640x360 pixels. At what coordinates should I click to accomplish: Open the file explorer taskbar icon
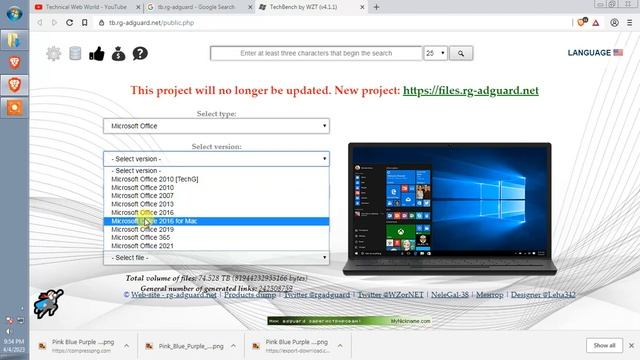click(x=14, y=40)
